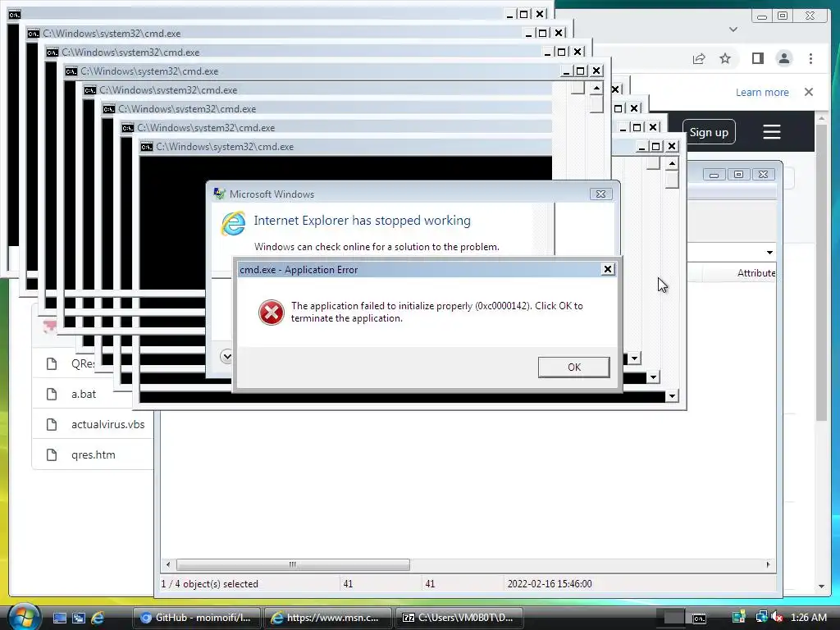Click the right arrow of 7-Zip horizontal scrollbar
Screen dimensions: 840x630
pyautogui.click(x=768, y=564)
